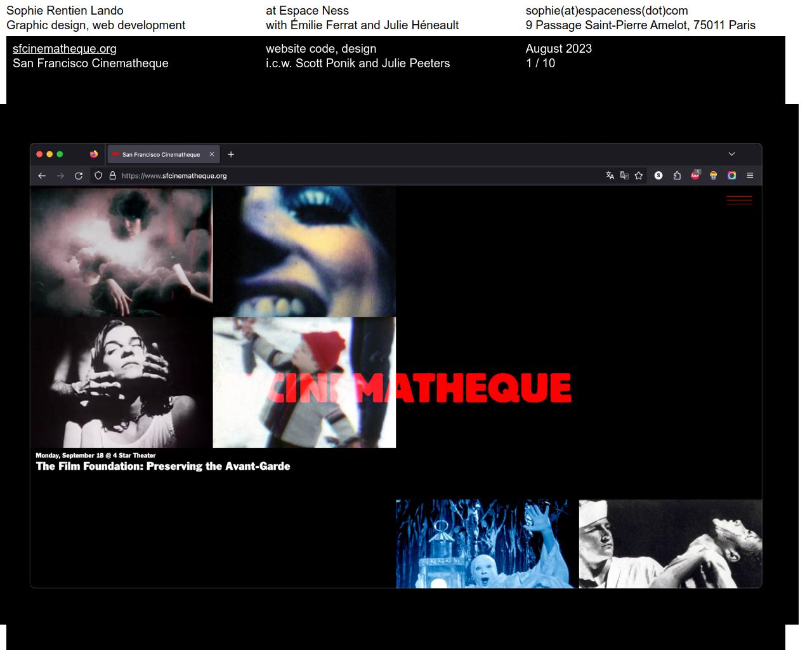Screen dimensions: 812x650
Task: Click the red Aer extension with the badge
Action: pos(695,175)
